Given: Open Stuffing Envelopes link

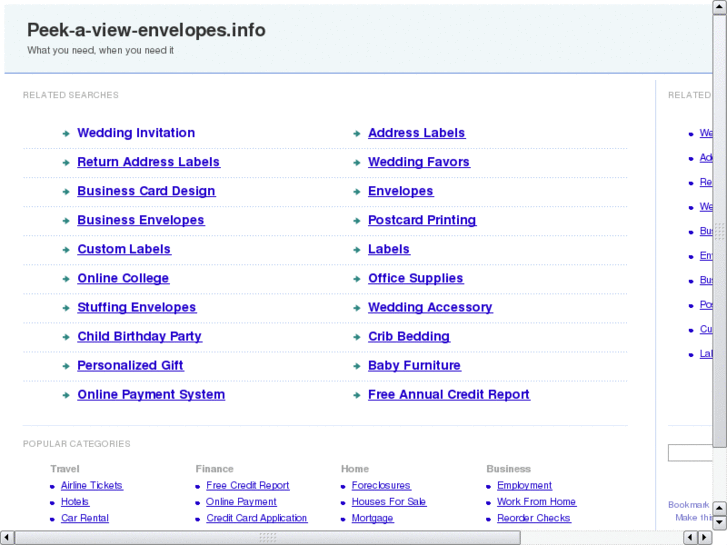Looking at the screenshot, I should pos(136,308).
